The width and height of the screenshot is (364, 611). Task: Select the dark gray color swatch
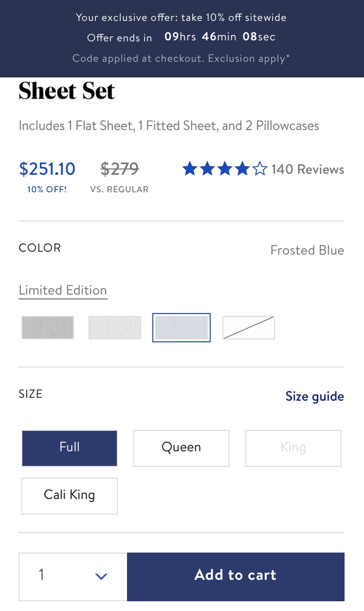point(48,327)
